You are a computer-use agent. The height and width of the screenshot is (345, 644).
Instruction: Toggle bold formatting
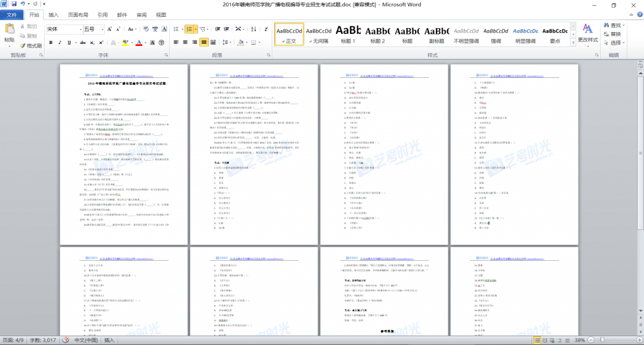[50, 43]
